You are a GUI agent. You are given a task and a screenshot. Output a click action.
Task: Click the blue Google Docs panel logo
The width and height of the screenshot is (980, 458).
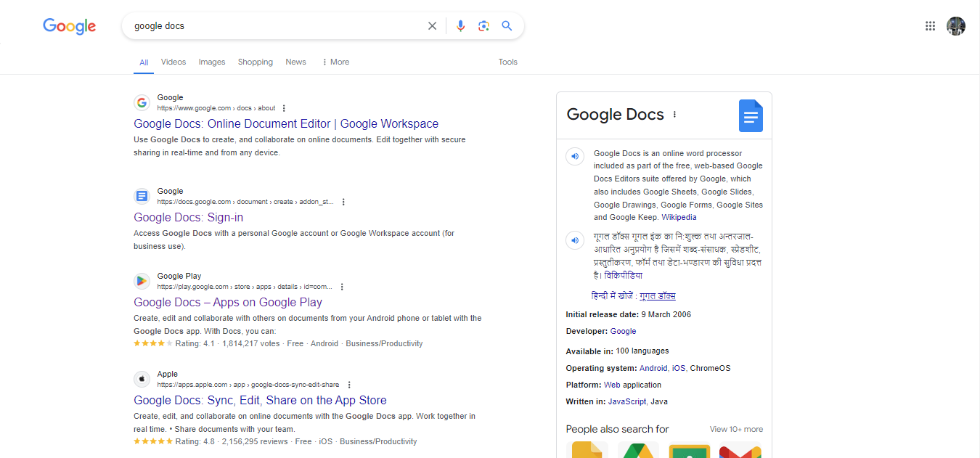[751, 115]
